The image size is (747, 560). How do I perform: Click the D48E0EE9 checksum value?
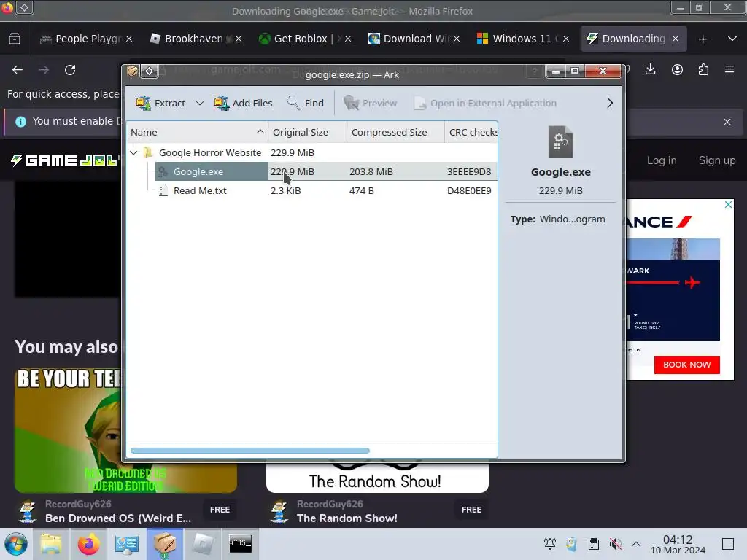(469, 190)
